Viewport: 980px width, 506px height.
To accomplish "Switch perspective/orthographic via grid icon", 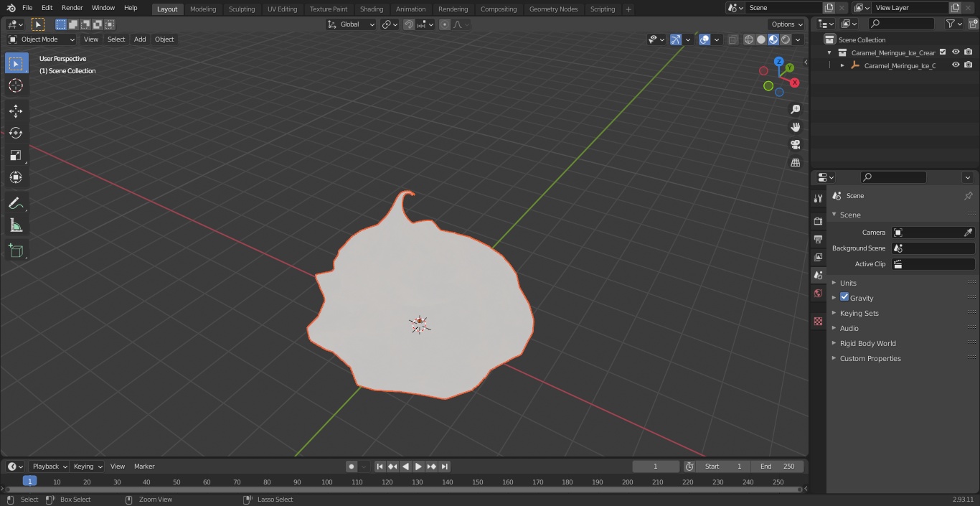I will coord(796,162).
